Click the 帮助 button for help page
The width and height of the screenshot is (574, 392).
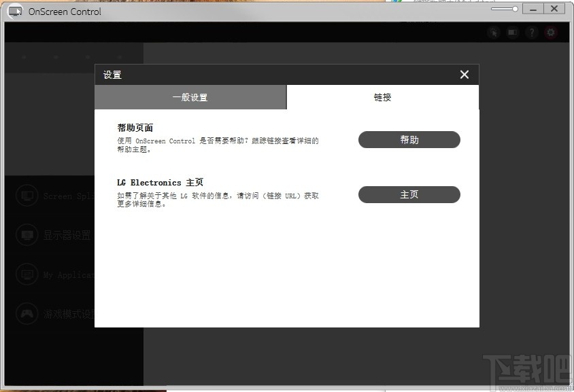tap(409, 139)
